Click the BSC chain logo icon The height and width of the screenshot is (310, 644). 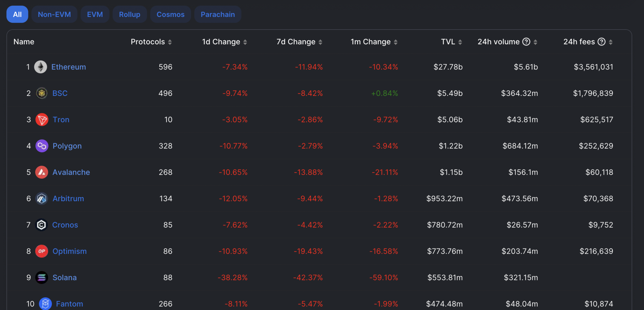pyautogui.click(x=42, y=93)
